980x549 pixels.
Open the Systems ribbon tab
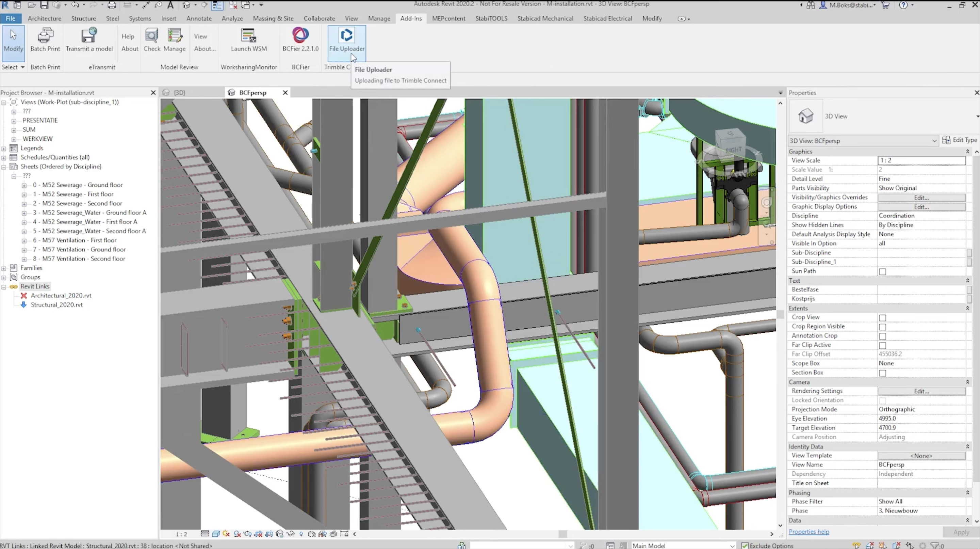[140, 18]
